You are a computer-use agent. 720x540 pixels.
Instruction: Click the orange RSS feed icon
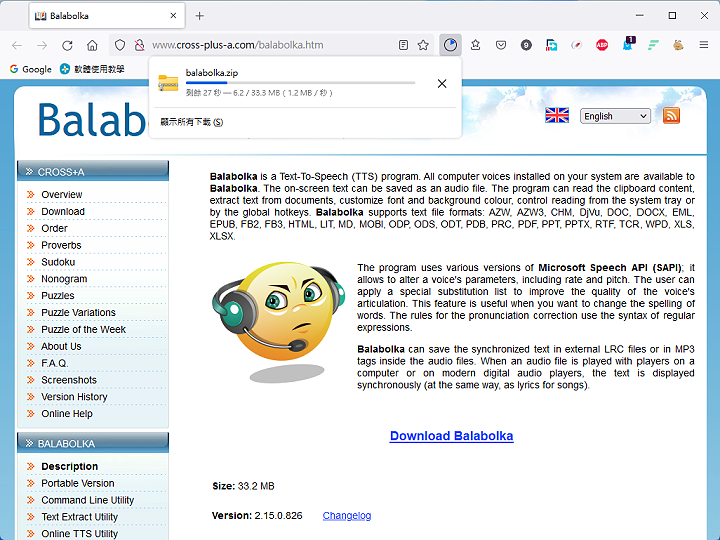pos(671,116)
